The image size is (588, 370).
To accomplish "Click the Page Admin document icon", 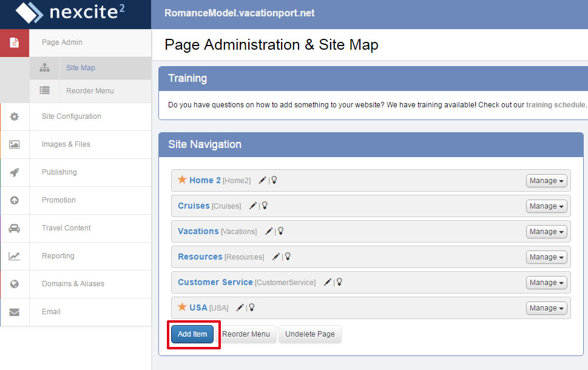I will (14, 42).
